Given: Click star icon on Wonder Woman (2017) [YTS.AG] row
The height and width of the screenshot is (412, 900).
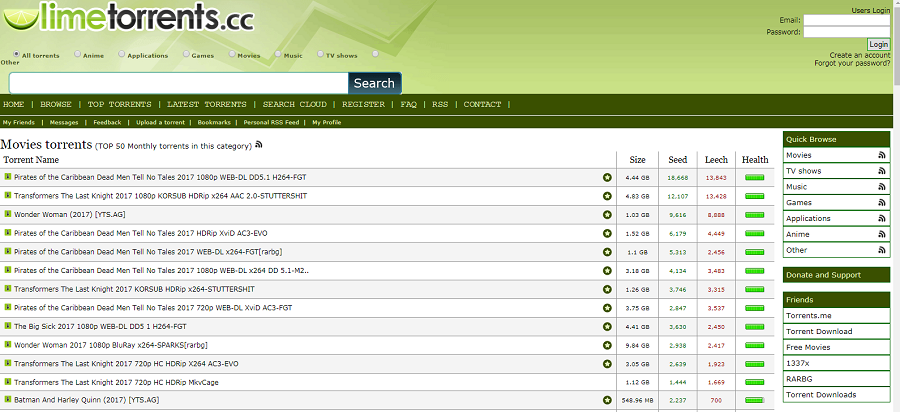Looking at the screenshot, I should coord(607,215).
